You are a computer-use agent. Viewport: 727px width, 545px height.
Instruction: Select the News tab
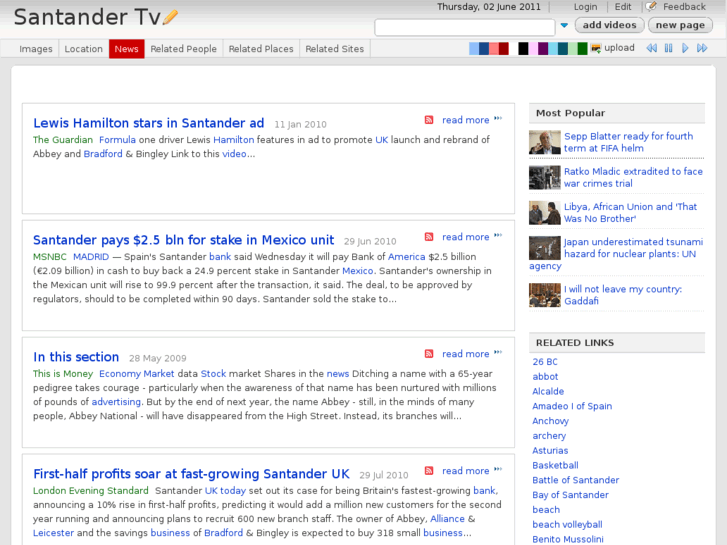pos(127,49)
